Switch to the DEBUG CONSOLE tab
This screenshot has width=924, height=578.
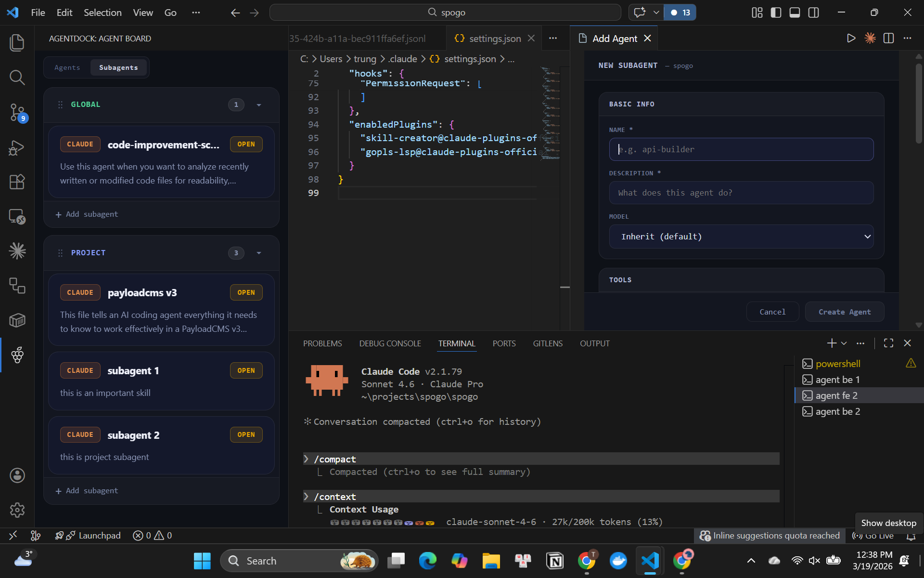click(390, 343)
